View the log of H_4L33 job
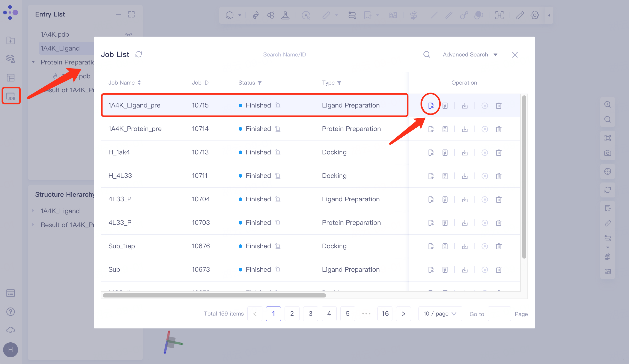 coord(445,176)
